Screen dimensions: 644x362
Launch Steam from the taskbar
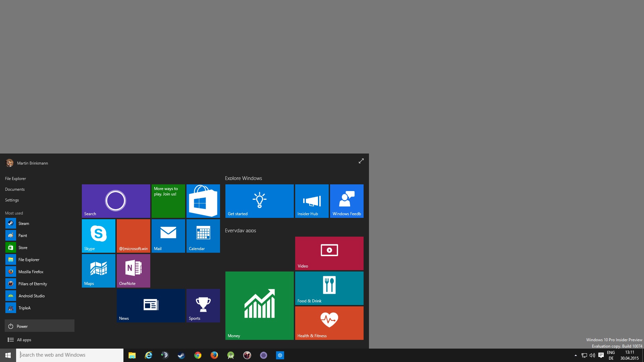[181, 355]
